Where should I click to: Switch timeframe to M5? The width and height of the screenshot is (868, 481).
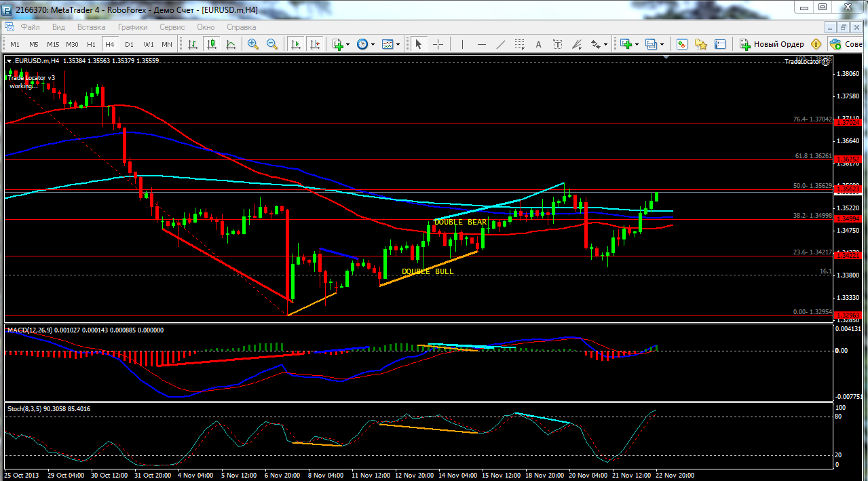coord(34,44)
